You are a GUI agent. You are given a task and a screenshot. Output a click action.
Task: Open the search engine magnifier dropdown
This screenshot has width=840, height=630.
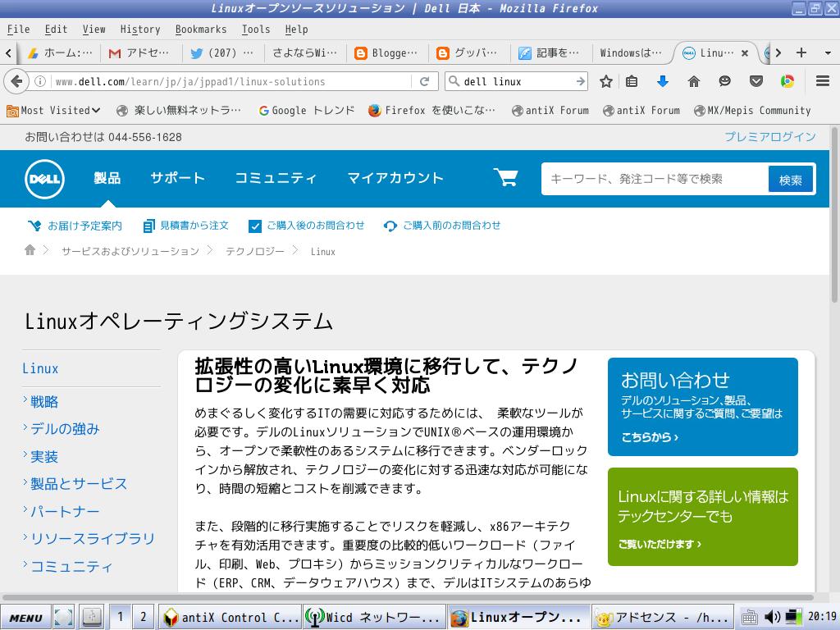pos(454,81)
